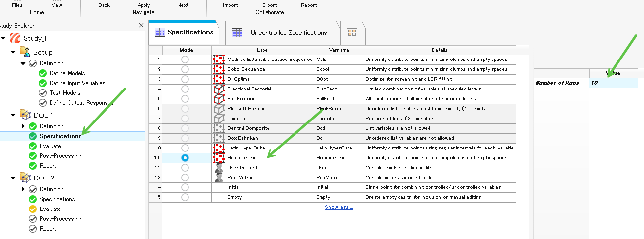Select DOE 2 Specifications tree item
644x239 pixels.
[x=57, y=199]
